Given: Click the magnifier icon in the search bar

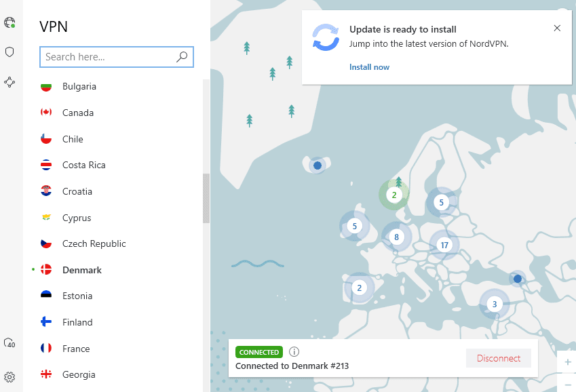Looking at the screenshot, I should 181,57.
